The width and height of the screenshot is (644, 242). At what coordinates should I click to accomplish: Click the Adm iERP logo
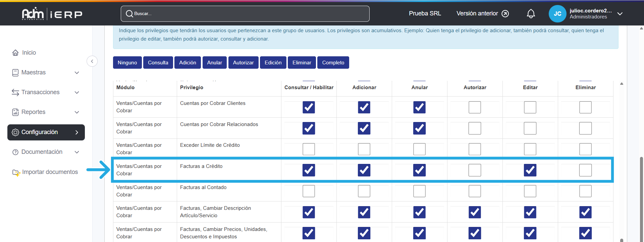[52, 14]
